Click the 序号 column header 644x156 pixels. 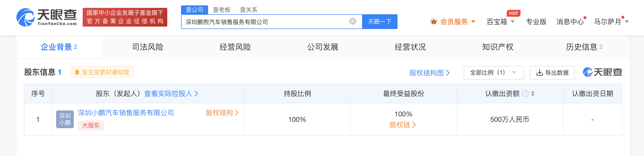click(x=38, y=94)
